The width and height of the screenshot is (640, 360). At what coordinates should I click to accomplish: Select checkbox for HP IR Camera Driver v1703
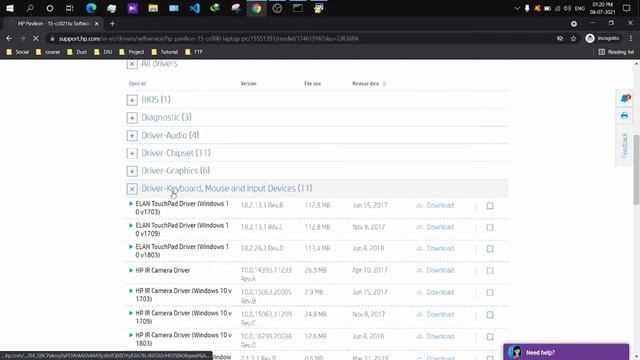pos(490,293)
